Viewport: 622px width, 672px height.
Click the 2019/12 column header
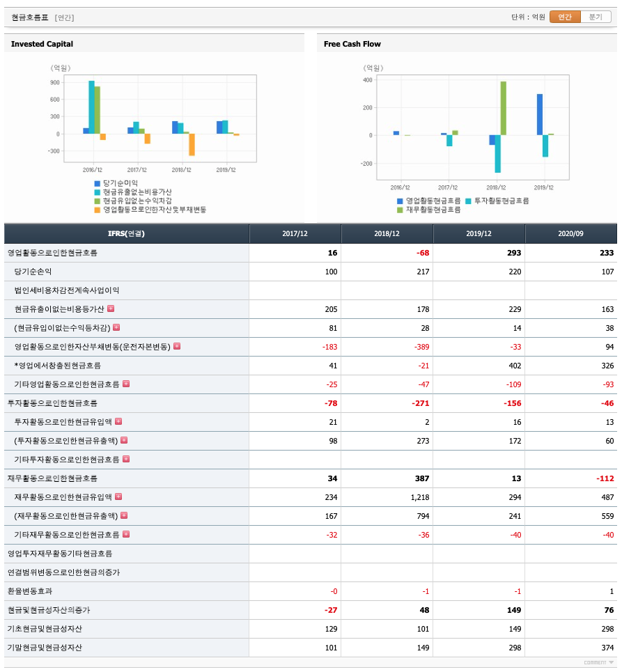[x=479, y=233]
